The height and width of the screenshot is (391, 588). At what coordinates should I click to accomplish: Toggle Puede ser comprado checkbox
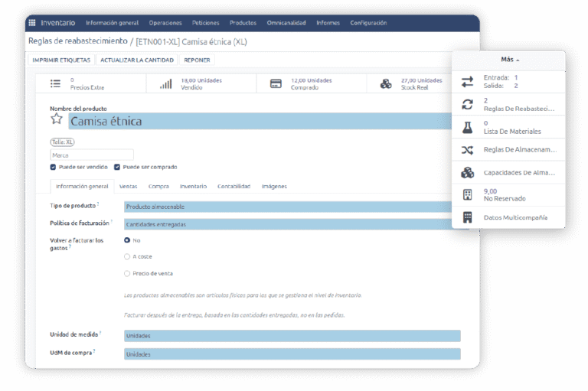click(117, 167)
